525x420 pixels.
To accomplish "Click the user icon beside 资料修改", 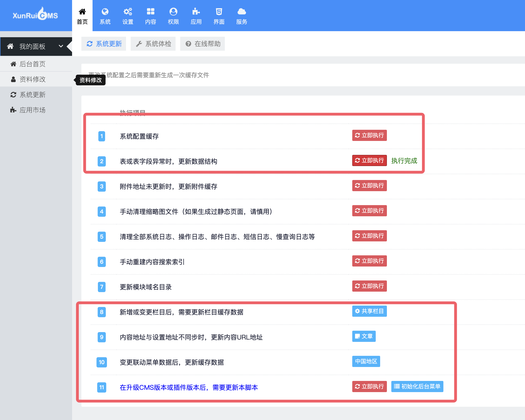I will [13, 79].
